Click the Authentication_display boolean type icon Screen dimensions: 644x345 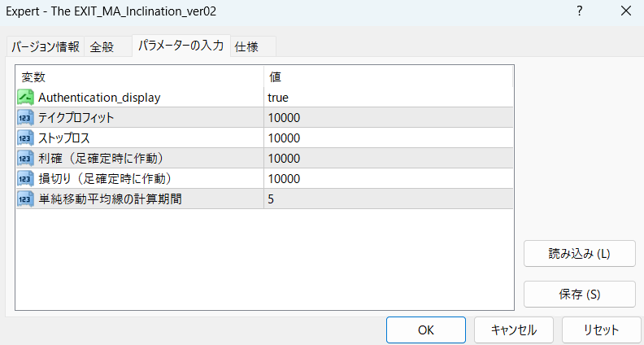tap(25, 97)
